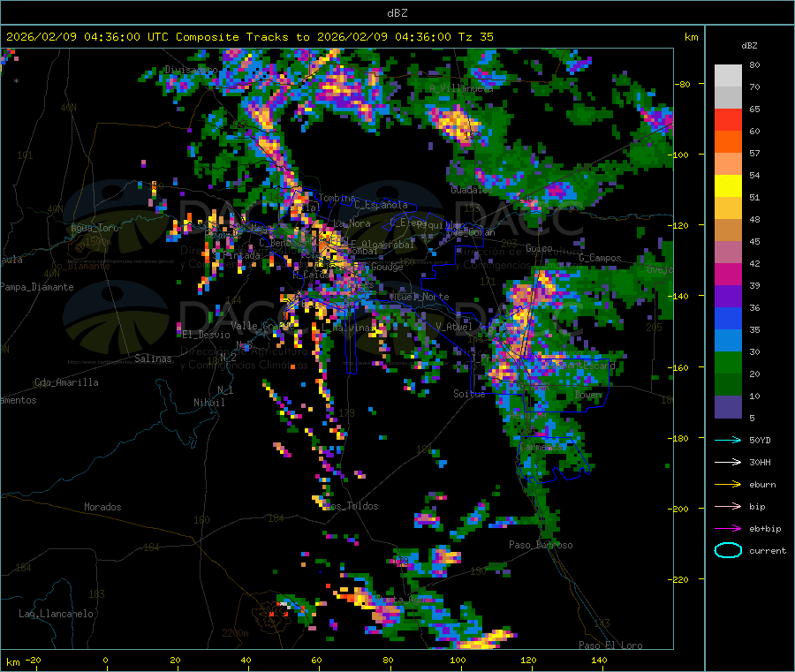Click the Agua_Toro place label
This screenshot has width=795, height=672.
95,228
